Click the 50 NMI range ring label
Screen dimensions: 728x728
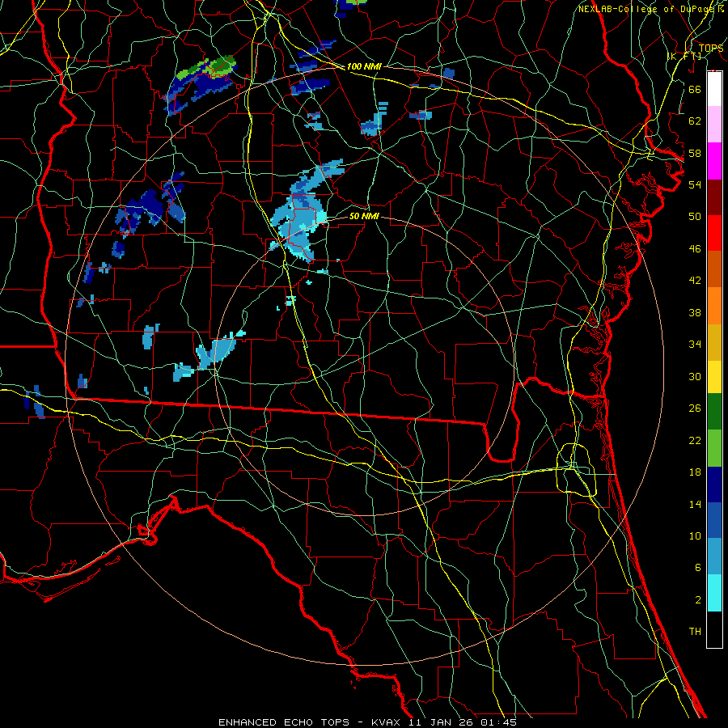364,216
